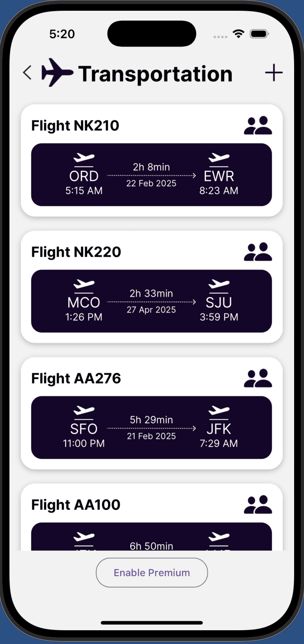Tap the takeoff icon above SFO

pos(84,411)
